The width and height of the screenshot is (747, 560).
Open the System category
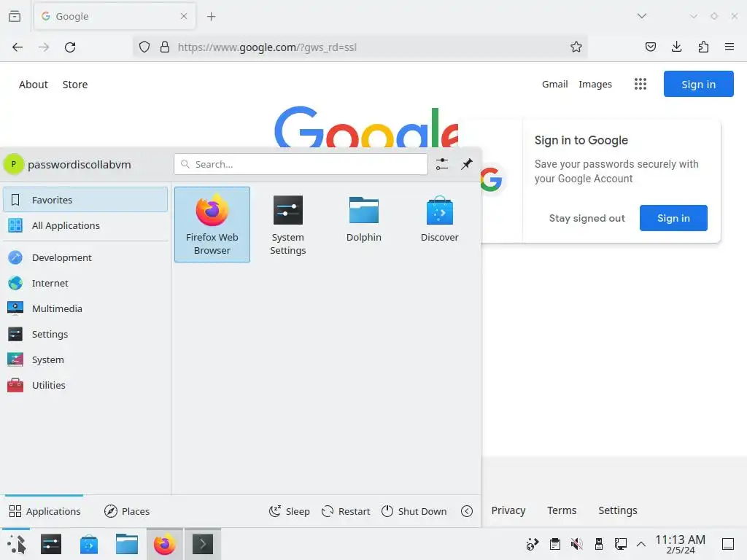click(85, 360)
